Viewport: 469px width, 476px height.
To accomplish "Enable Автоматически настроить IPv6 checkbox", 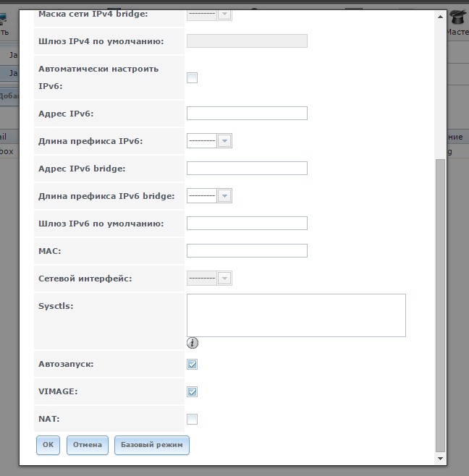I will tap(192, 77).
